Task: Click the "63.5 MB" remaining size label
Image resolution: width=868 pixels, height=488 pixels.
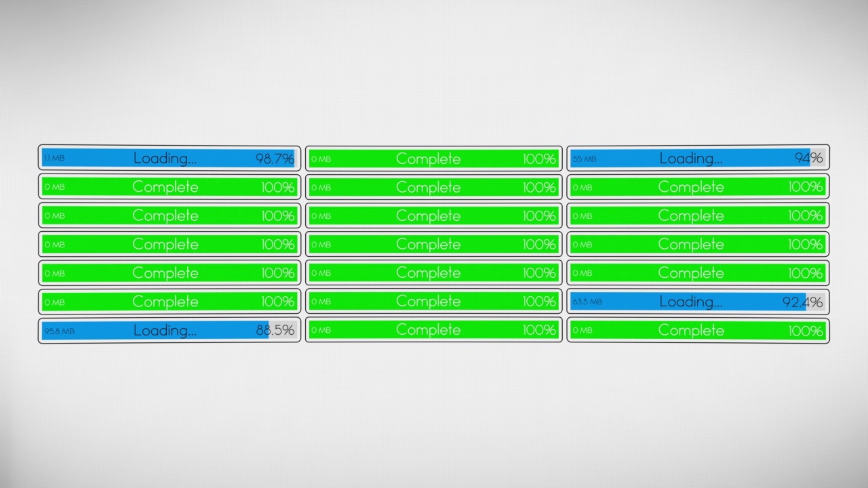Action: (587, 302)
